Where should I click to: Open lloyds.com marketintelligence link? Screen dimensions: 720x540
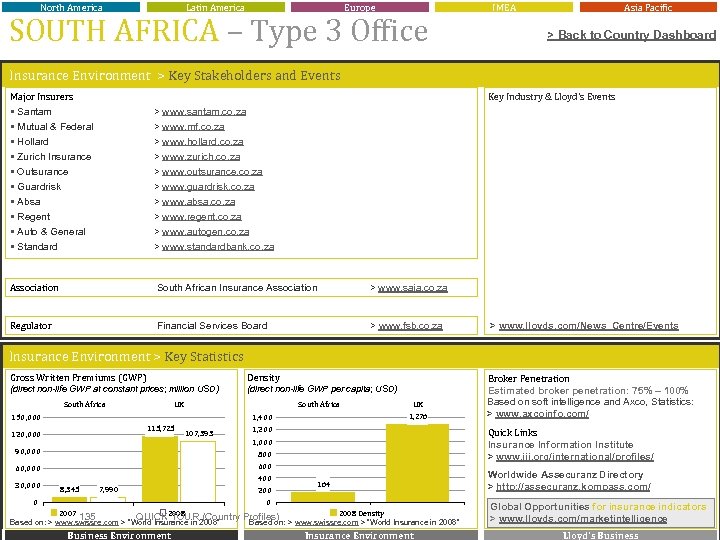tap(583, 519)
